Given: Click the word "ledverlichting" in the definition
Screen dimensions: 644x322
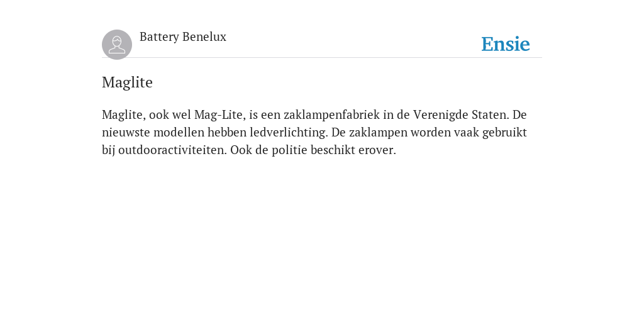Looking at the screenshot, I should [x=289, y=133].
